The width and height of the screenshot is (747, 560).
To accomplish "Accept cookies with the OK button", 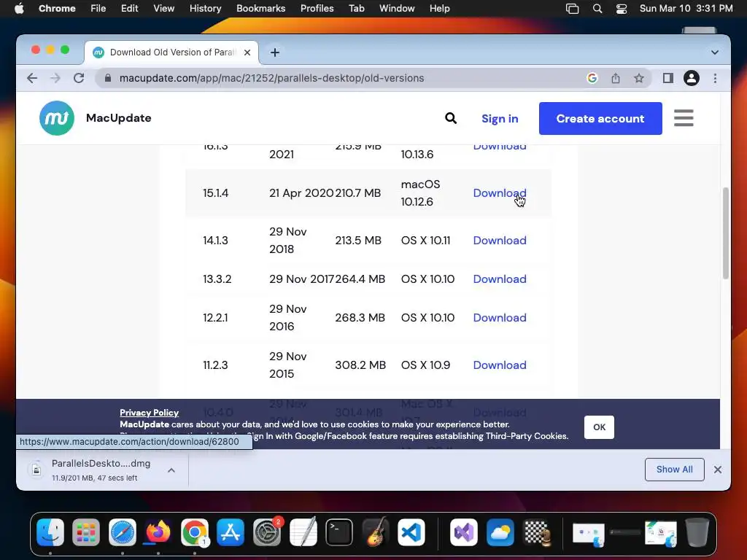I will (600, 427).
